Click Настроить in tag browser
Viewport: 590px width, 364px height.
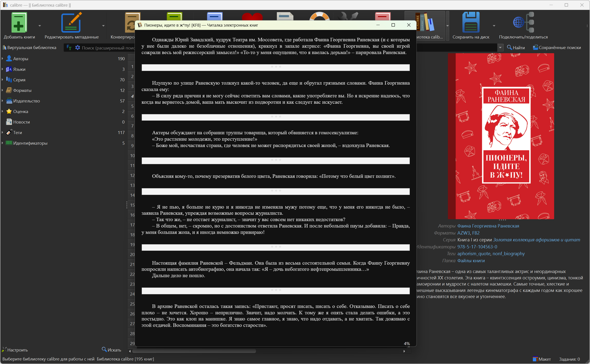pos(15,350)
